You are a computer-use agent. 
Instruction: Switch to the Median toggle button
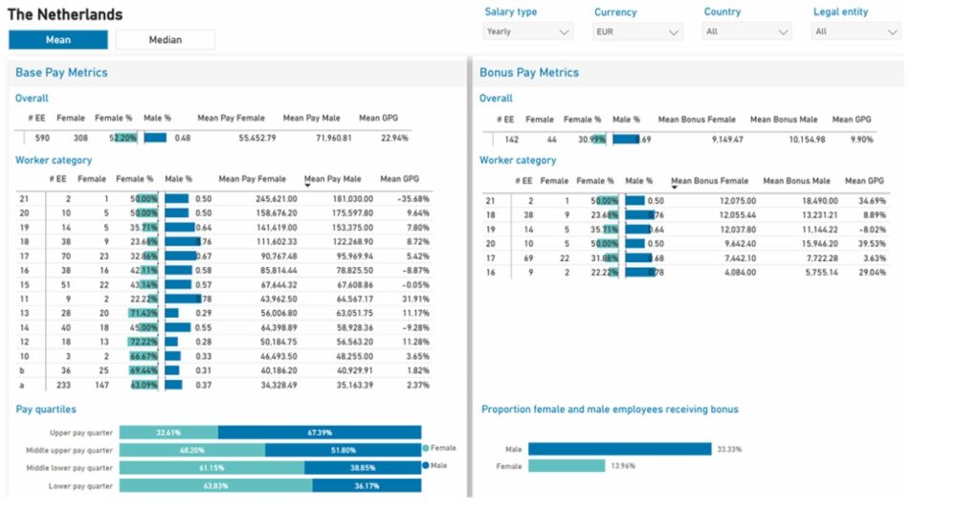pyautogui.click(x=166, y=40)
